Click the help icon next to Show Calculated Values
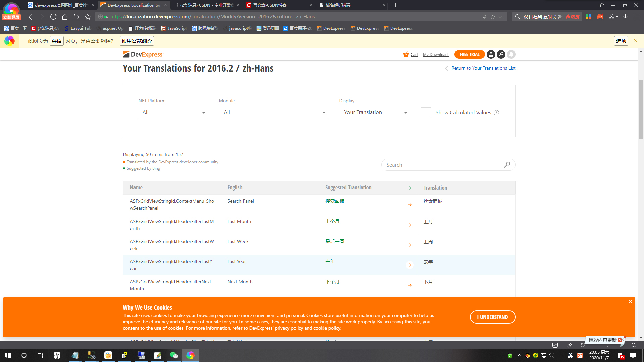The width and height of the screenshot is (644, 362). [496, 113]
